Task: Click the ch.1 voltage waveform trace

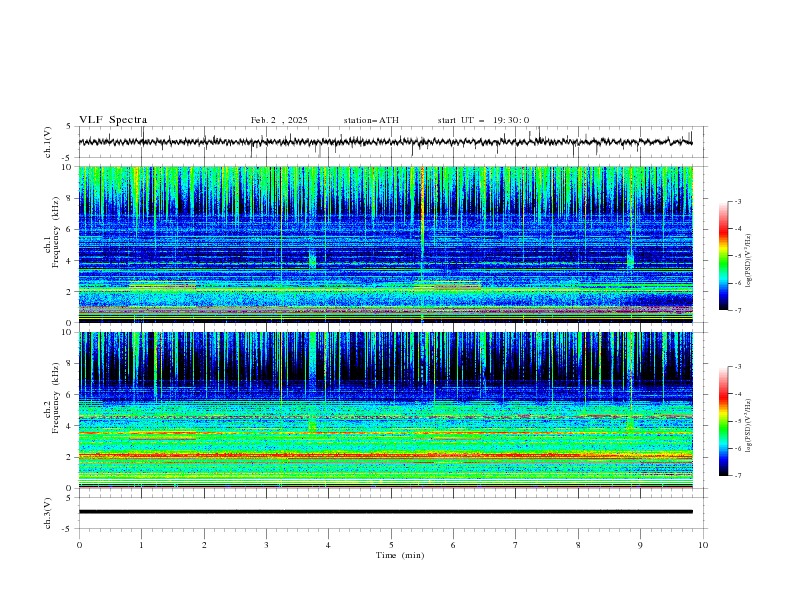Action: pyautogui.click(x=385, y=142)
